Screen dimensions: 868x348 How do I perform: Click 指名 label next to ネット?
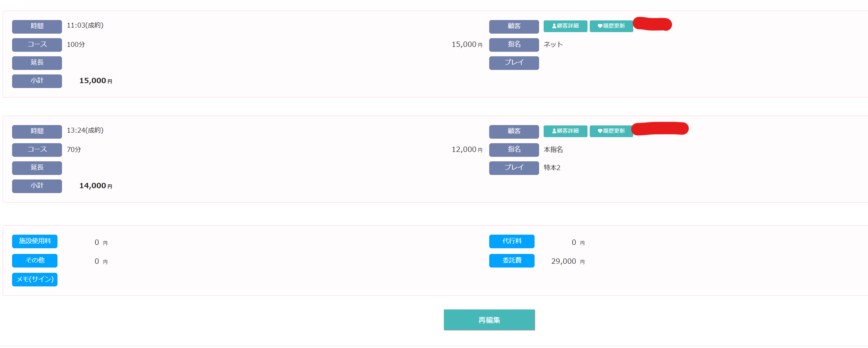click(514, 45)
